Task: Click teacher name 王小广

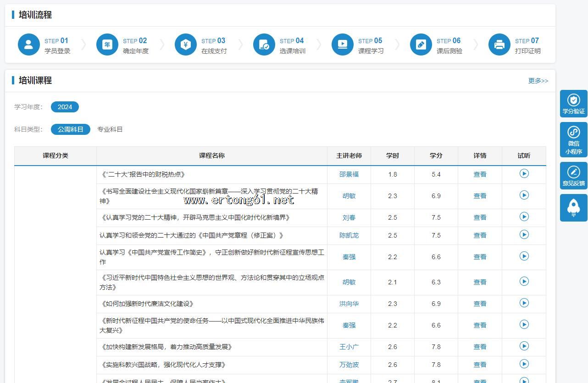Action: pos(349,347)
